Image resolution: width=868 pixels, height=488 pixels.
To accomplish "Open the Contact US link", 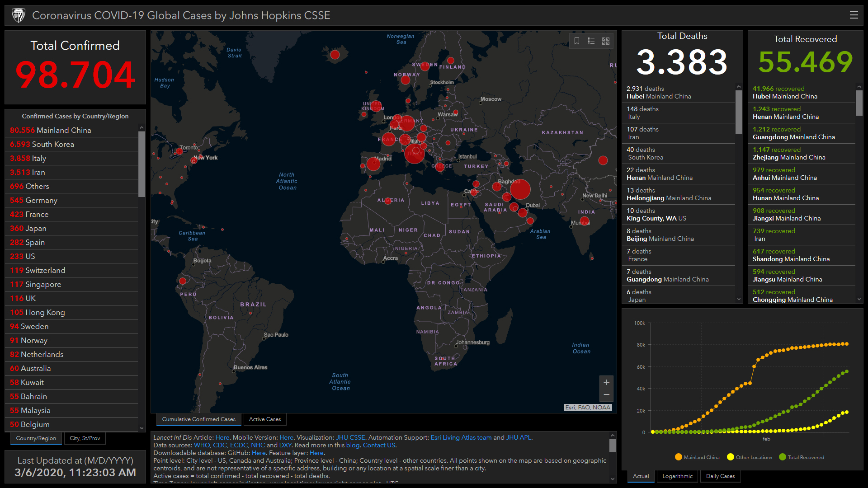I will tap(379, 445).
